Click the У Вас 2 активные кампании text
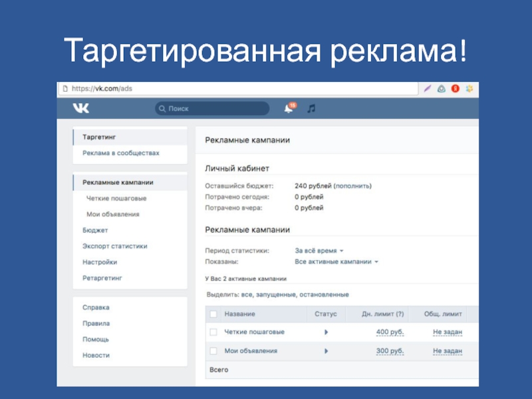 pyautogui.click(x=245, y=279)
